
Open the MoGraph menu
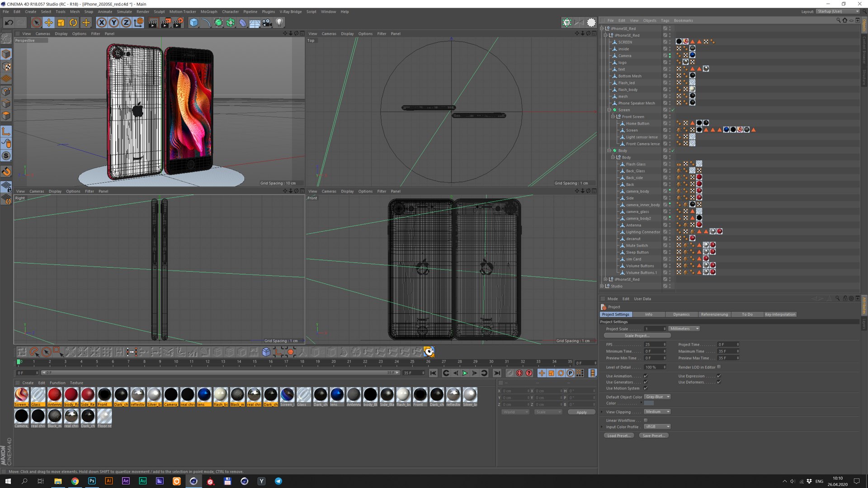click(209, 12)
